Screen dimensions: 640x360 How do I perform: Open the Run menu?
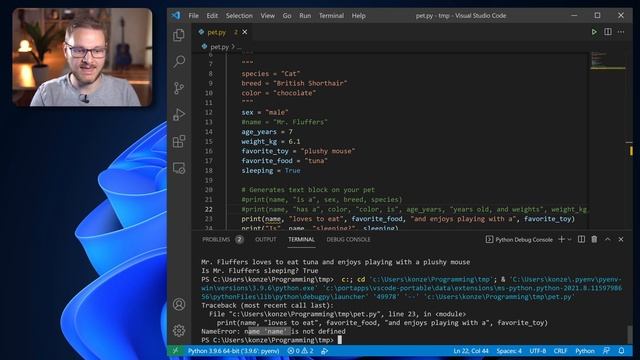(x=305, y=16)
